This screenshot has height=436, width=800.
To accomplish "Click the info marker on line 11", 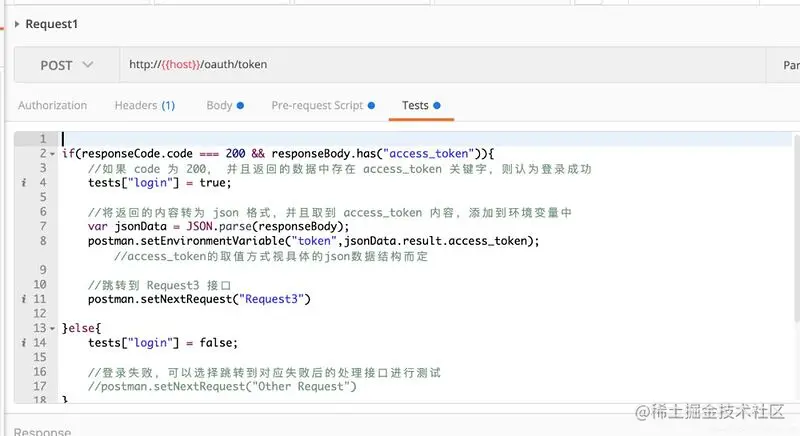I will [x=23, y=299].
